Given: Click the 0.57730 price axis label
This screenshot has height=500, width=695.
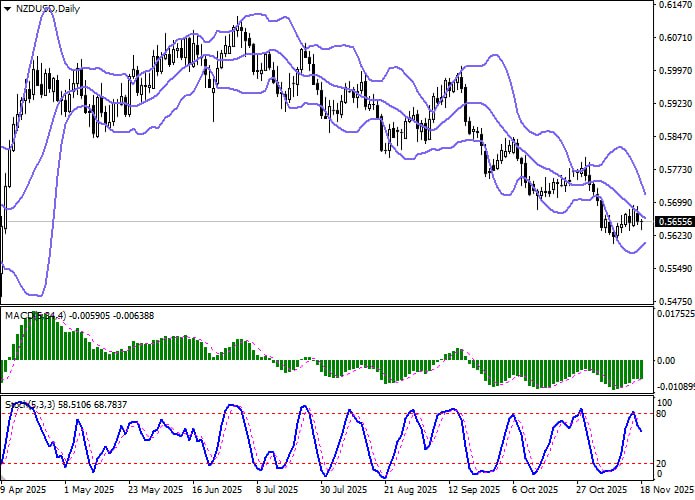Looking at the screenshot, I should click(674, 170).
